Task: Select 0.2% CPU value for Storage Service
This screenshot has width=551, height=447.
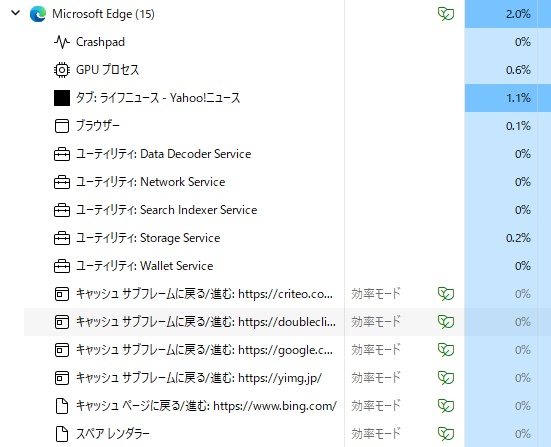Action: (518, 238)
